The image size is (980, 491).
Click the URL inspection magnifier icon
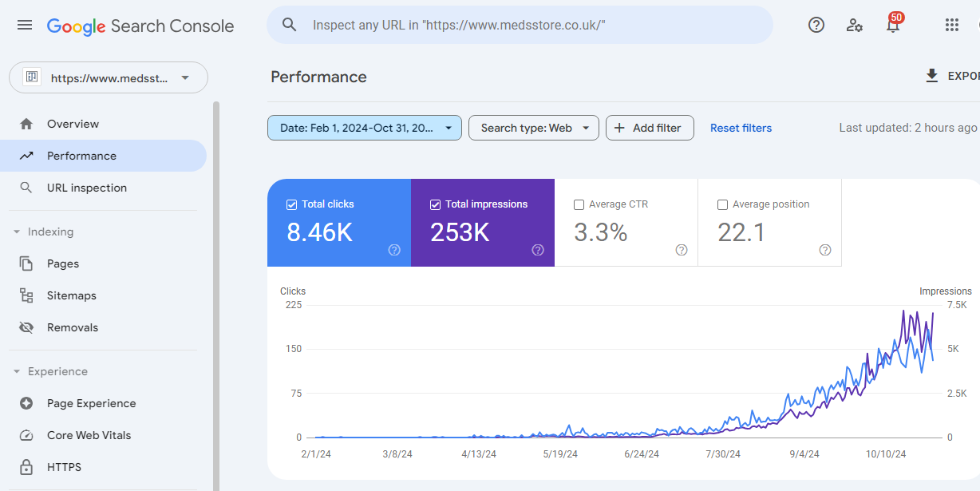point(26,188)
